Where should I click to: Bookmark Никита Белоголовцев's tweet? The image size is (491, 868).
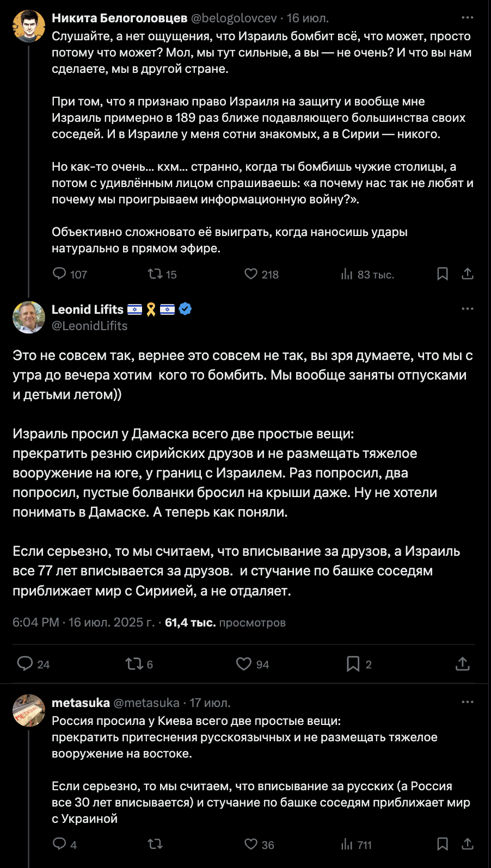[x=443, y=274]
